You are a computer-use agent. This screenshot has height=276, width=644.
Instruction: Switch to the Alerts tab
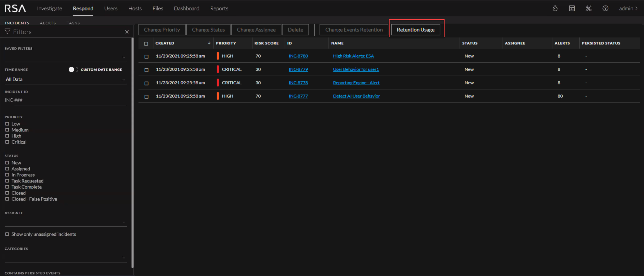tap(48, 23)
